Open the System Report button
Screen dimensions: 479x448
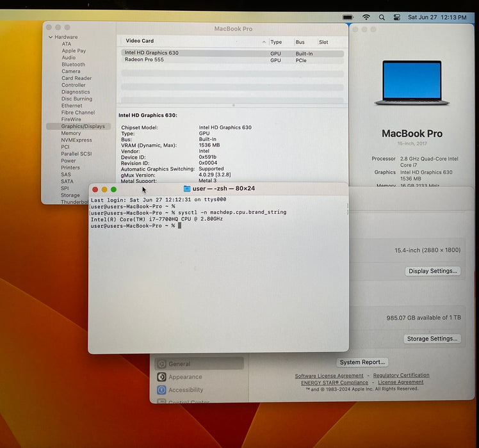pos(362,362)
